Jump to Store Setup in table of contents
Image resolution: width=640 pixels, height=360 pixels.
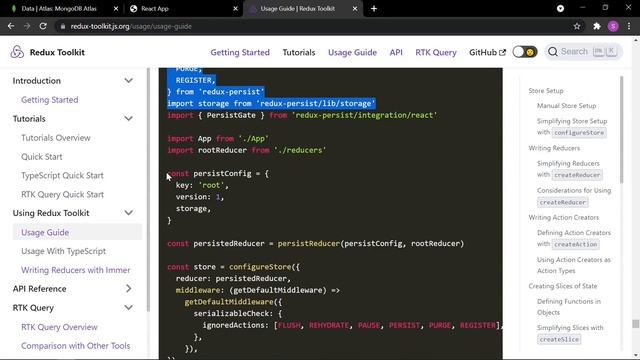pos(546,91)
